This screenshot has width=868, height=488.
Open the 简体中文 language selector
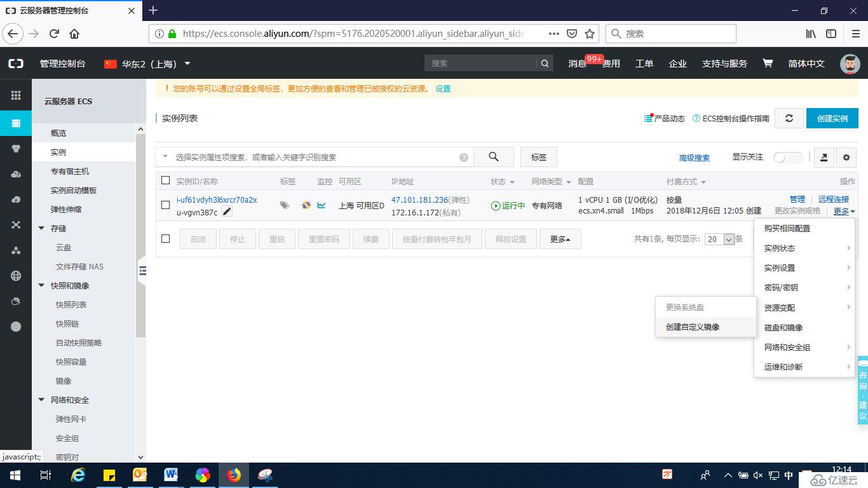point(806,64)
